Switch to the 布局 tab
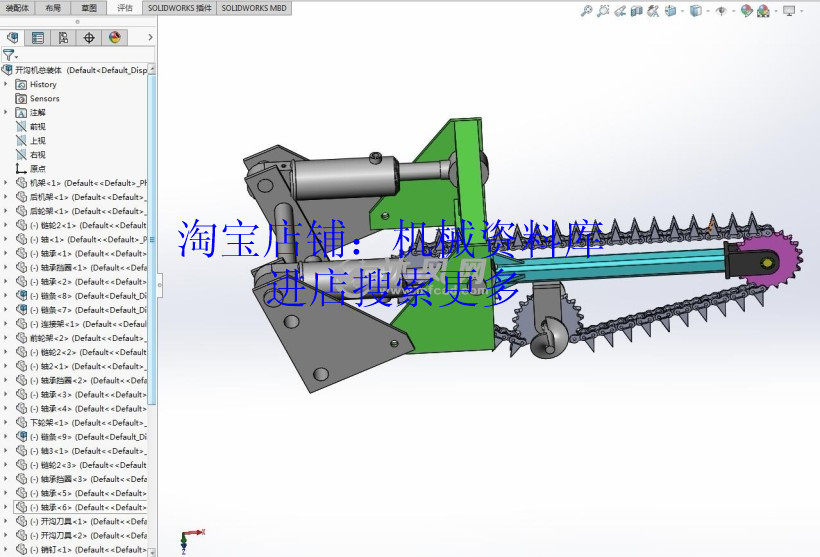The height and width of the screenshot is (557, 820). pos(53,8)
